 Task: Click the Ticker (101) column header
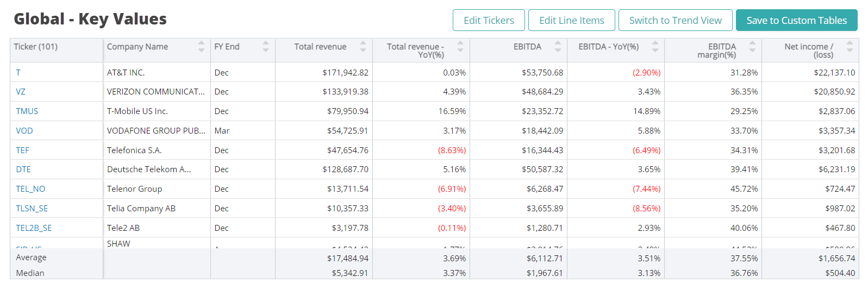pyautogui.click(x=36, y=47)
